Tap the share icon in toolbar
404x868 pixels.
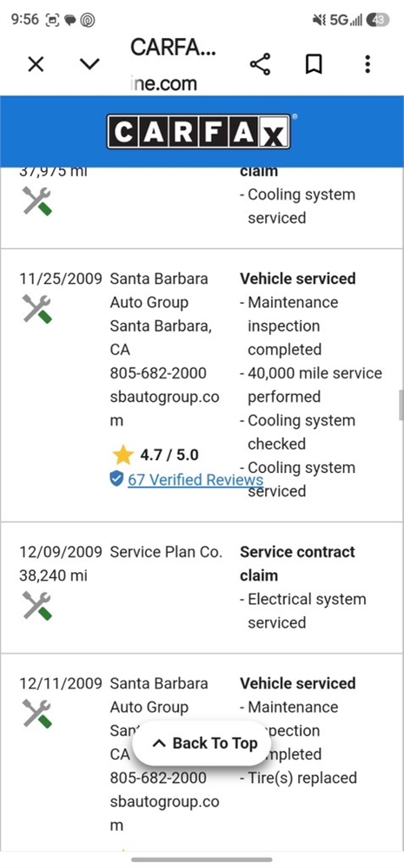(x=260, y=65)
